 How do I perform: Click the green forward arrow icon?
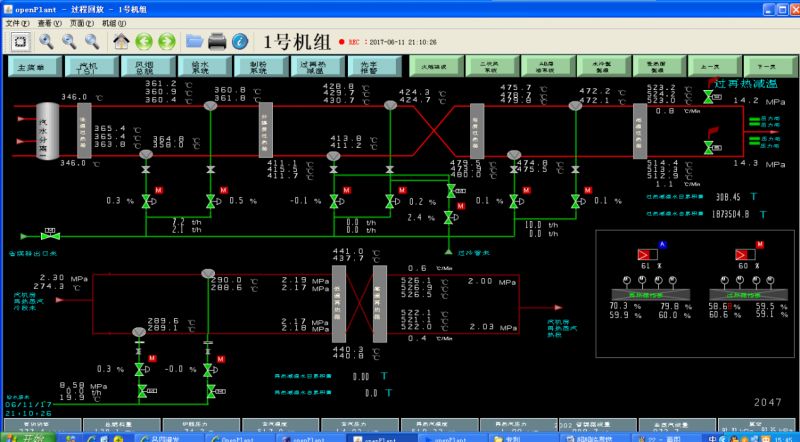167,41
